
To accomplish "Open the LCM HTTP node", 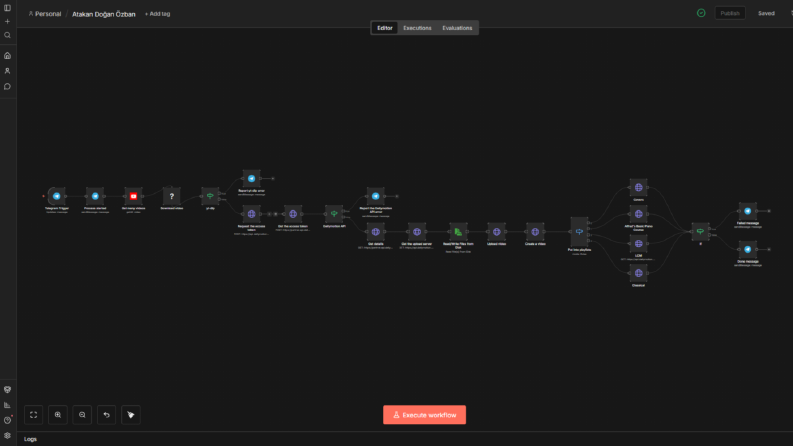I will click(639, 244).
